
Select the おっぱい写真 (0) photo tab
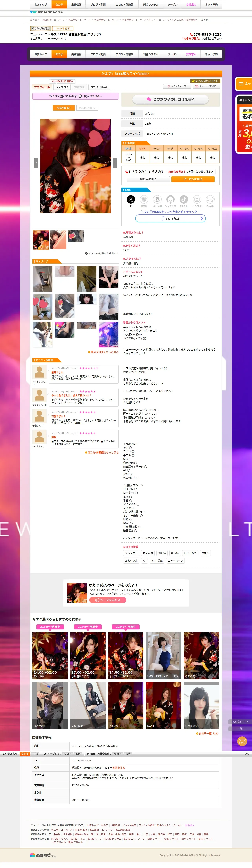point(88,108)
